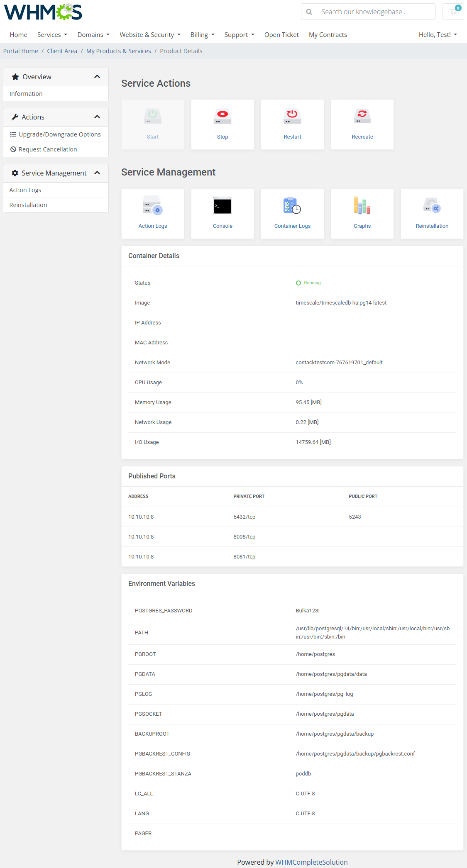Click the Recreate container icon
Screen dimensions: 467x868
pyautogui.click(x=362, y=116)
